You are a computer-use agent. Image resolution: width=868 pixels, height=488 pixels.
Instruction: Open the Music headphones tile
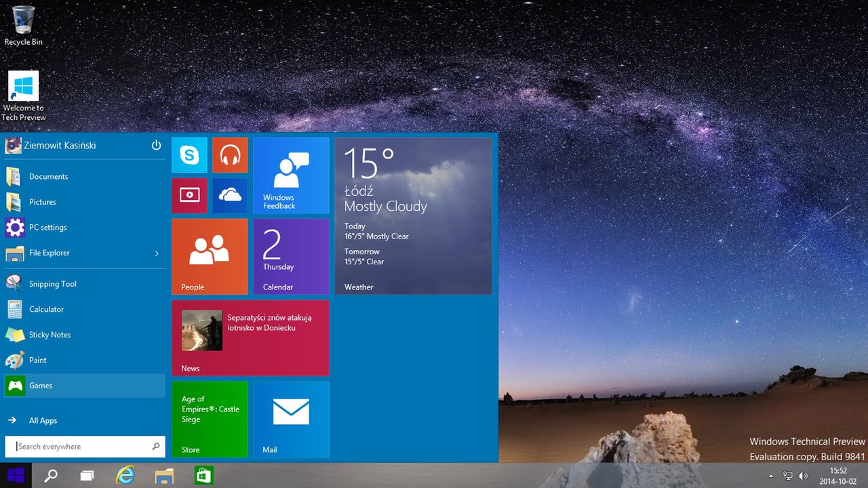[230, 155]
